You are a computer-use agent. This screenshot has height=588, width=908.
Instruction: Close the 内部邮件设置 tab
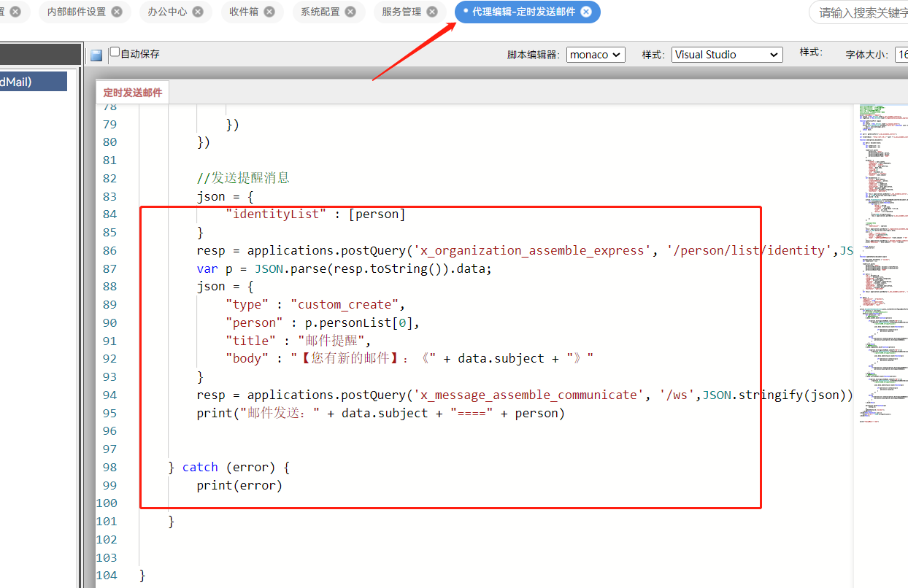(x=118, y=12)
